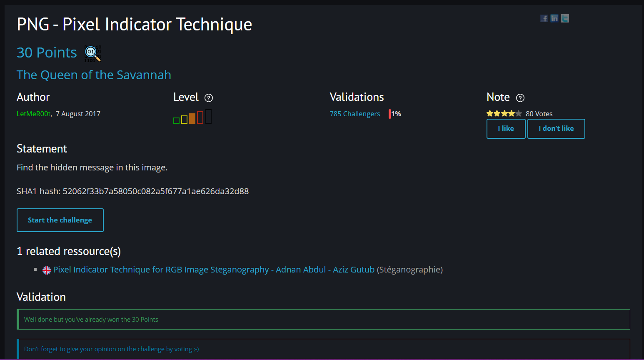Screen dimensions: 644x360
Task: Open the Level help question mark
Action: pyautogui.click(x=209, y=98)
